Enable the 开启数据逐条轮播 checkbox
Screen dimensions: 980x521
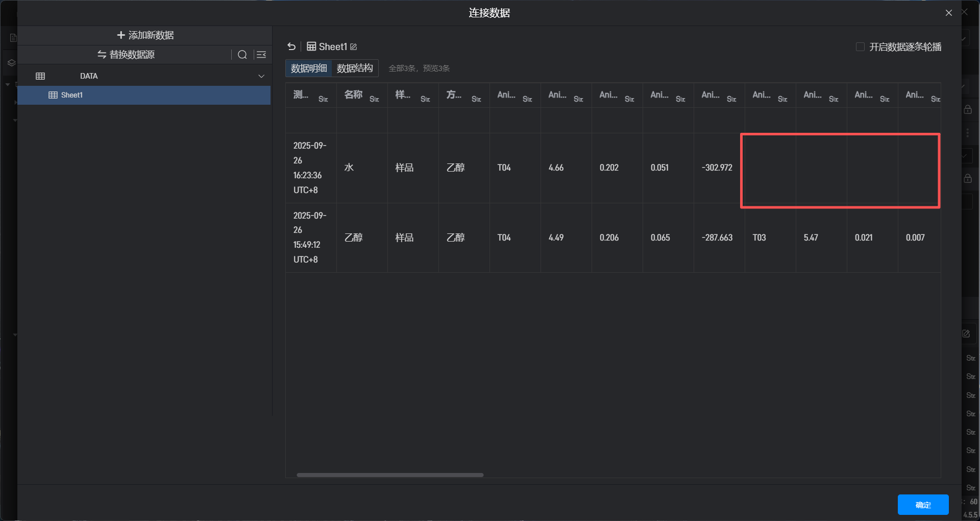(860, 47)
